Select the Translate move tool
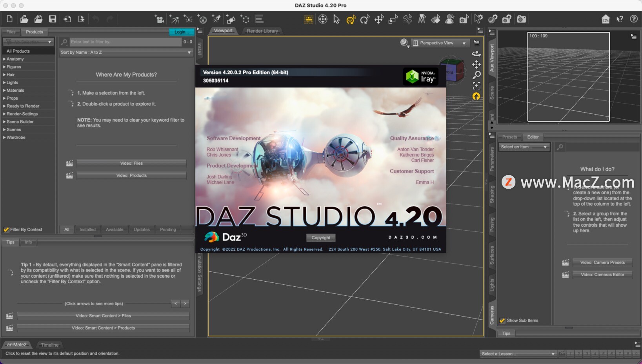Screen dimensions: 642x364 point(379,19)
